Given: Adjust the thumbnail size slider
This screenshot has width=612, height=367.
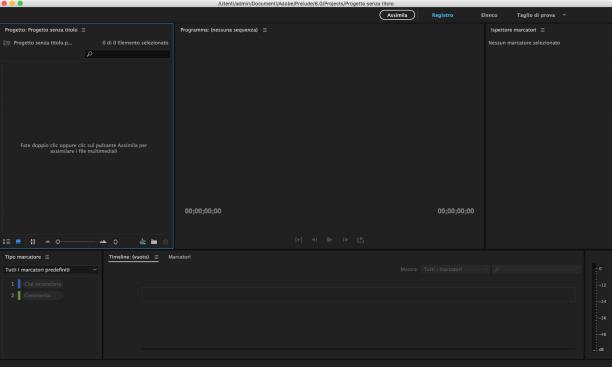Looking at the screenshot, I should (76, 242).
